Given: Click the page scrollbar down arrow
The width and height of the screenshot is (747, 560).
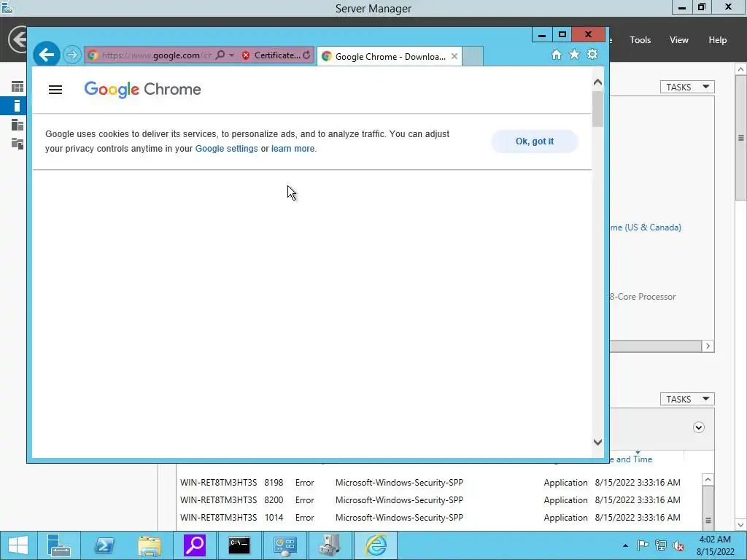Looking at the screenshot, I should click(597, 443).
